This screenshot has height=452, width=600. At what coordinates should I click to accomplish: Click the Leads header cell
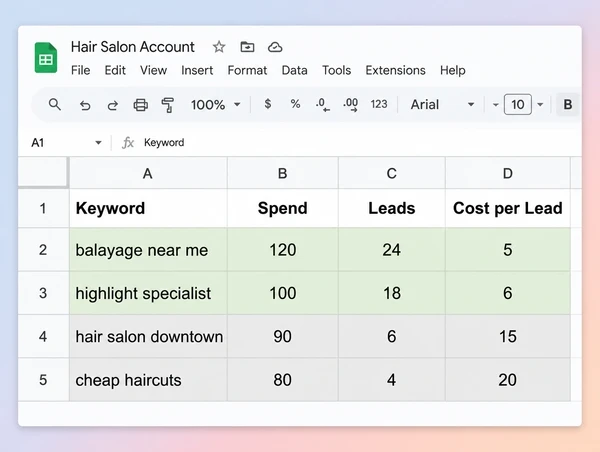pyautogui.click(x=392, y=208)
